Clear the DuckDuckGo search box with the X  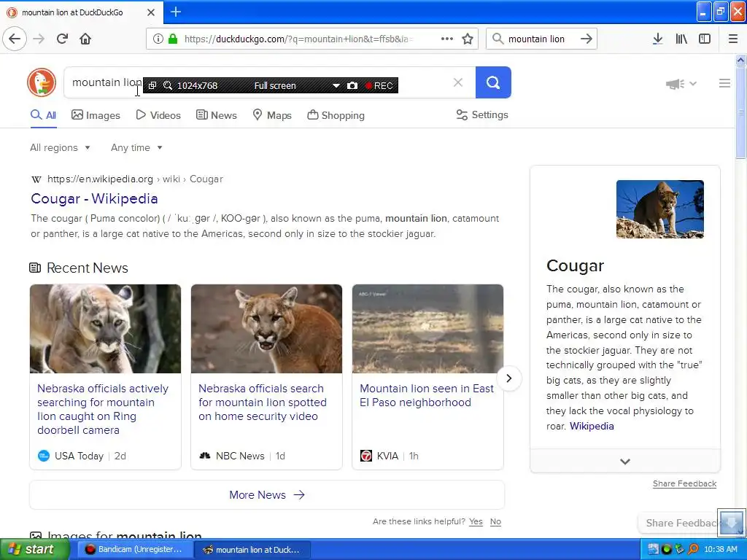(x=458, y=83)
